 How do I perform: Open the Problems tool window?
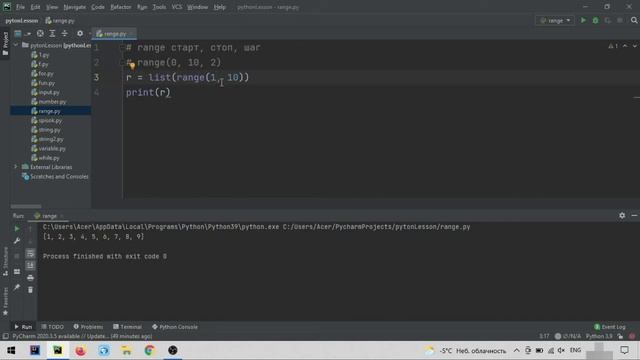click(x=88, y=327)
